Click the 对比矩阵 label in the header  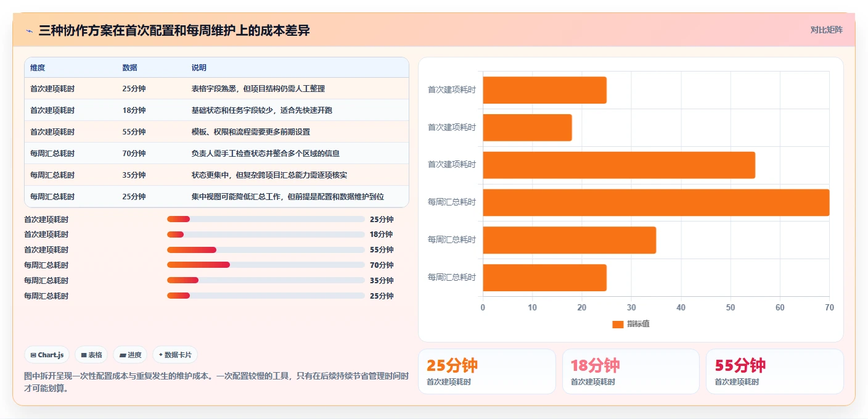point(826,30)
